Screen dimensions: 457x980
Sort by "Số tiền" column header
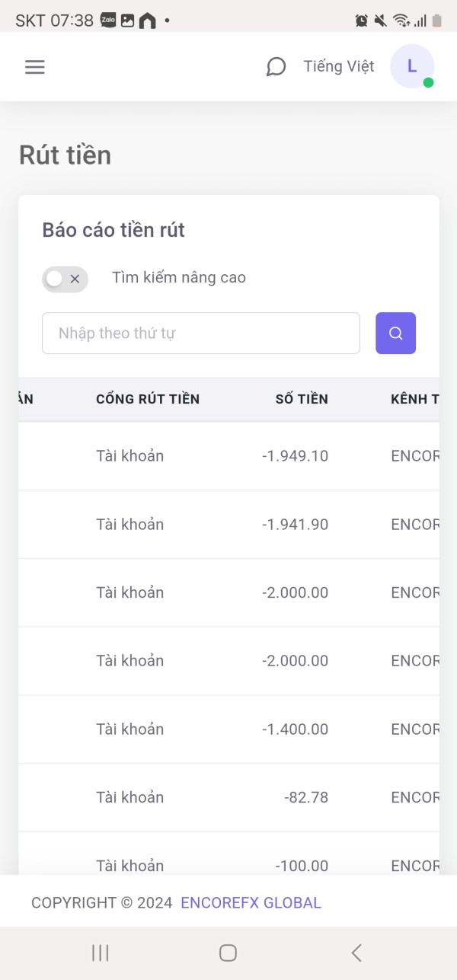[302, 399]
